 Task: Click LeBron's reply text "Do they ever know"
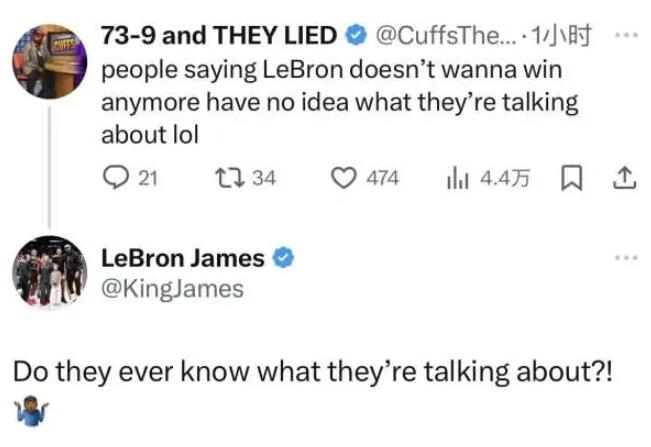point(316,371)
